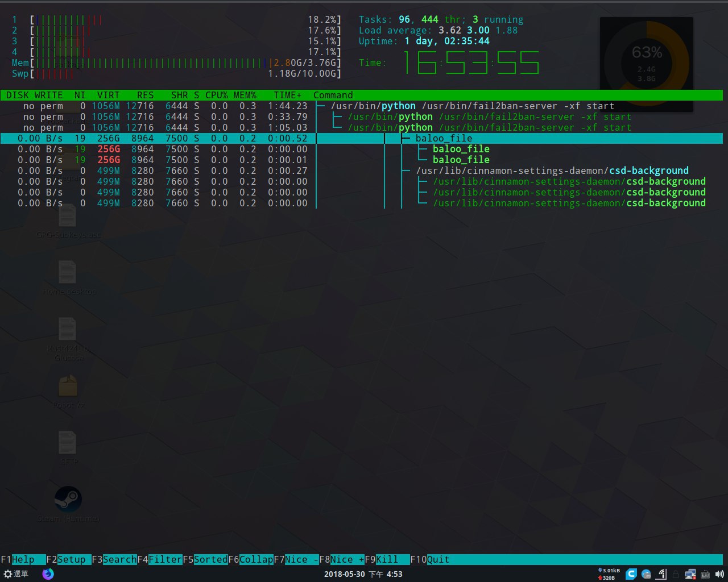
Task: Open the panel clock showing 2018-05-30
Action: 363,574
